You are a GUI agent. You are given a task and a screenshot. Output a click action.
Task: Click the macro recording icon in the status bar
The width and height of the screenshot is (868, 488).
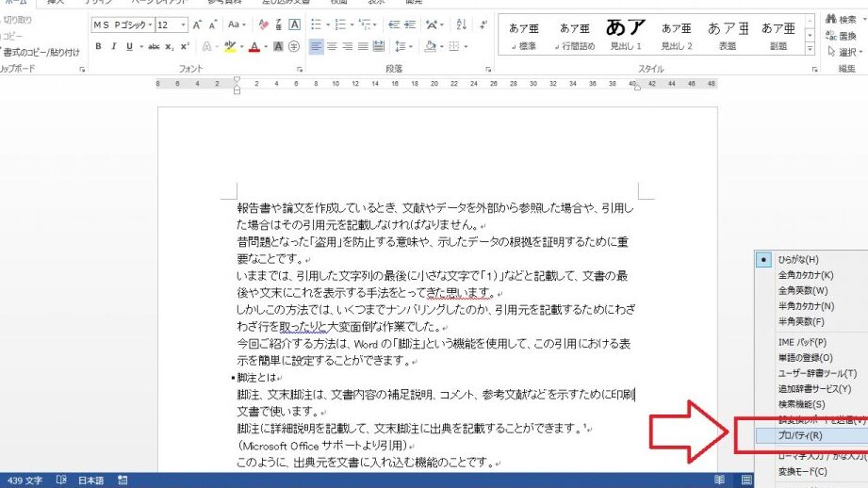pos(123,480)
